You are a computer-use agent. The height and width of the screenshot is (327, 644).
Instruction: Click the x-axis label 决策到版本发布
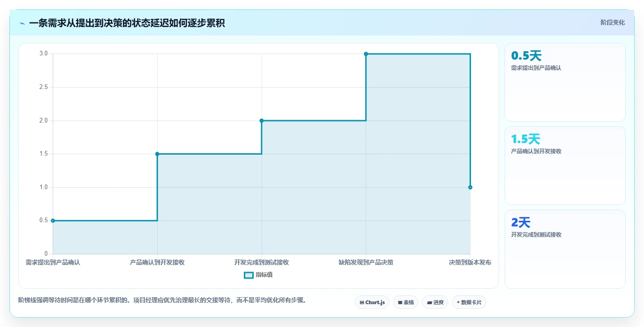click(x=470, y=263)
